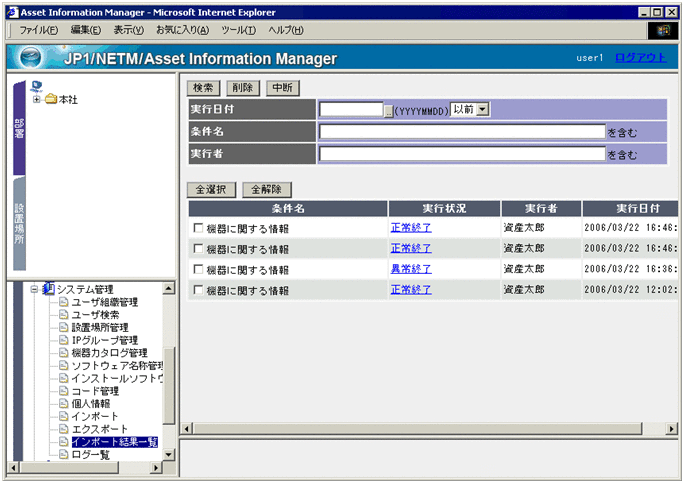Expand the 本社 tree node
The width and height of the screenshot is (685, 485).
tap(37, 99)
